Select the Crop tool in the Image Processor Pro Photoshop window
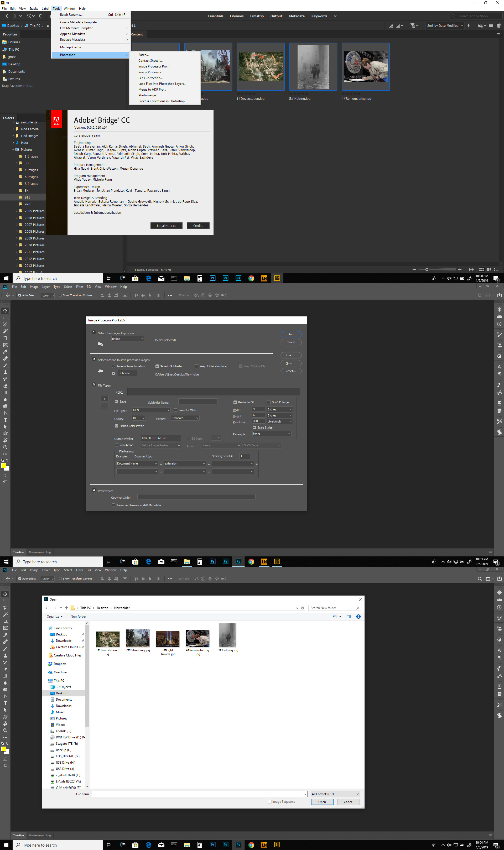The height and width of the screenshot is (850, 504). 5,338
